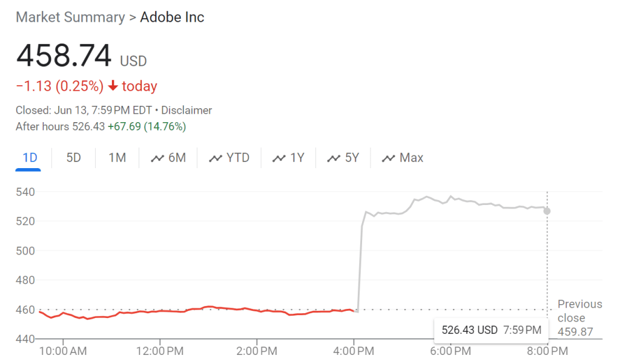Image resolution: width=620 pixels, height=364 pixels.
Task: Switch to the 5D chart tab
Action: point(73,158)
